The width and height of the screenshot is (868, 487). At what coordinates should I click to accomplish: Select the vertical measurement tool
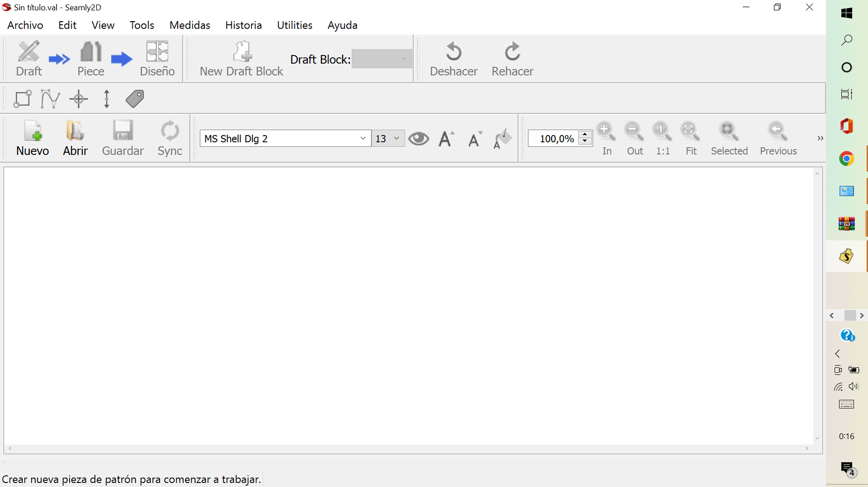(106, 98)
